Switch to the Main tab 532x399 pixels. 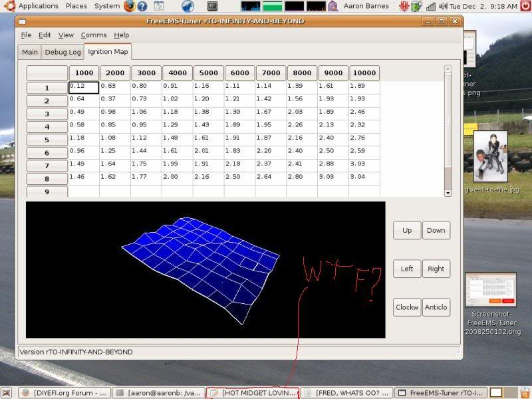coord(29,51)
